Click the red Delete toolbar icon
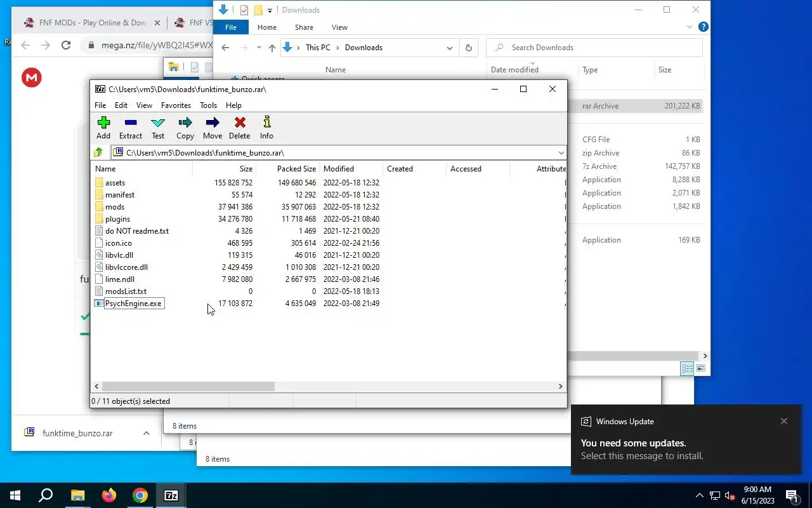This screenshot has height=508, width=812. click(x=239, y=128)
